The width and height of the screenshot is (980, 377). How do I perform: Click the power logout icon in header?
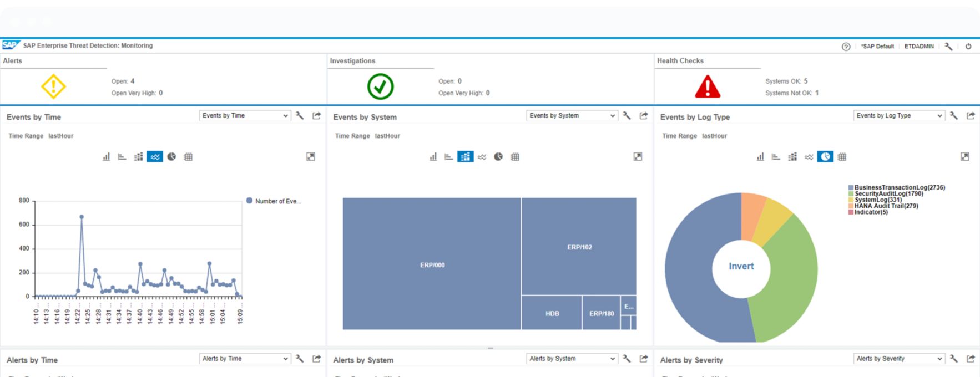968,47
